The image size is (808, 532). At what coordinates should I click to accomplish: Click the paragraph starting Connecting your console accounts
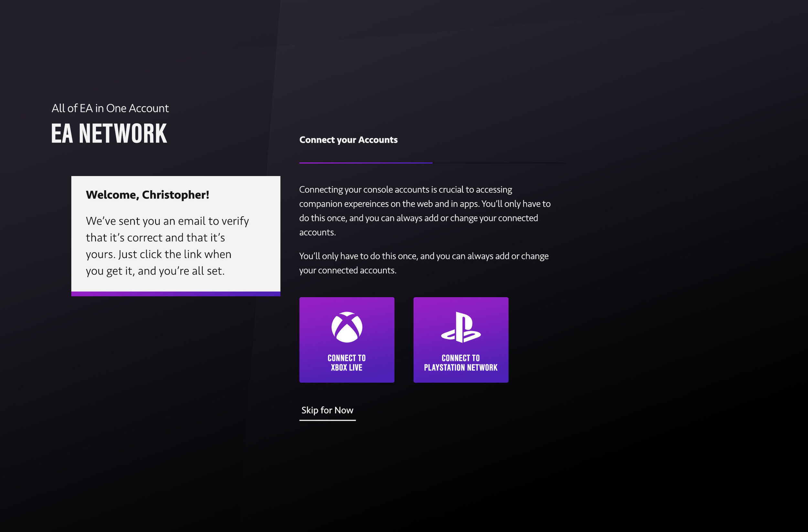click(425, 211)
